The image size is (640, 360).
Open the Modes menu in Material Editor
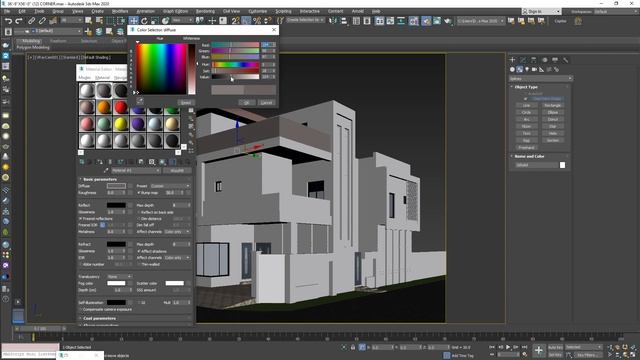[x=84, y=77]
